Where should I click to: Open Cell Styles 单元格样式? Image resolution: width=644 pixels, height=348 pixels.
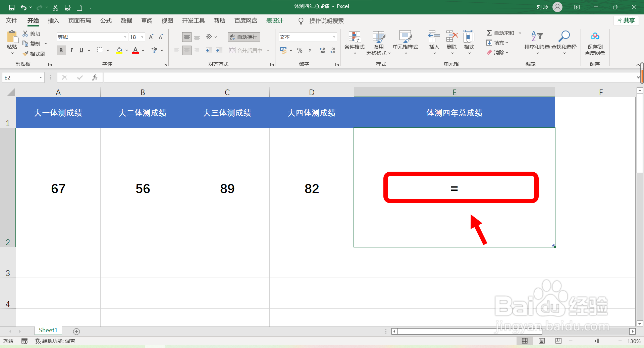405,43
